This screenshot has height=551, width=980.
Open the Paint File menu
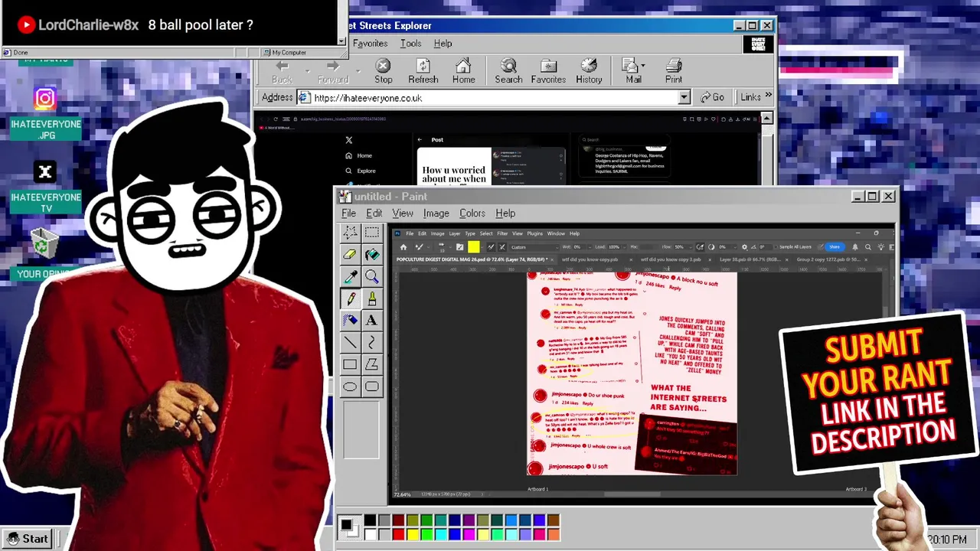coord(348,214)
